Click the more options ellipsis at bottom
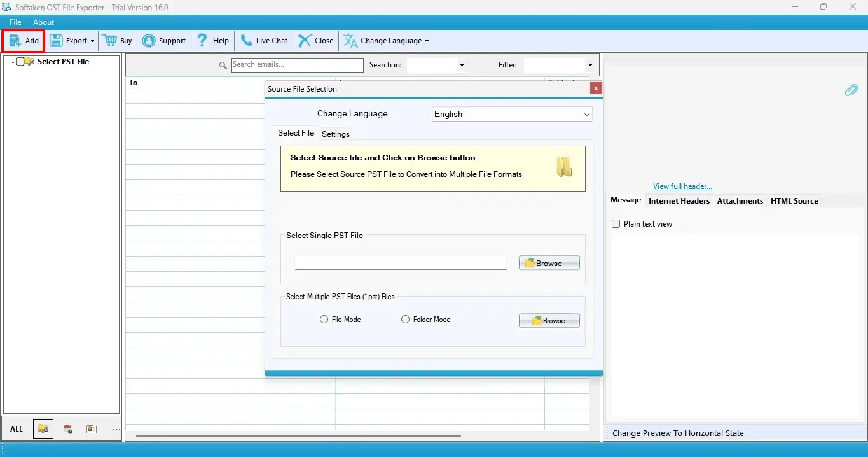 pyautogui.click(x=116, y=430)
